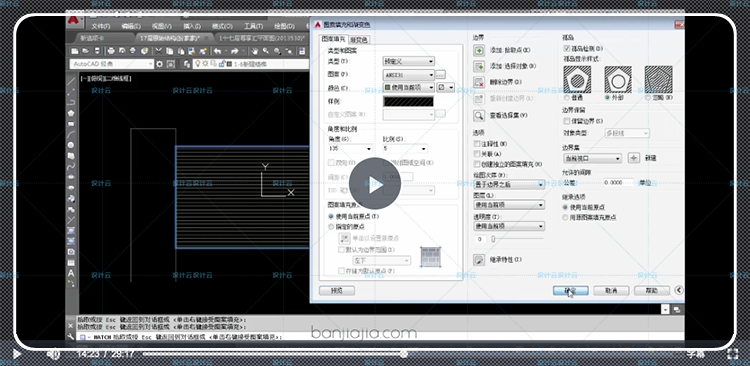Enable Annotative (注释性) checkbox
The image size is (750, 366).
pyautogui.click(x=476, y=144)
